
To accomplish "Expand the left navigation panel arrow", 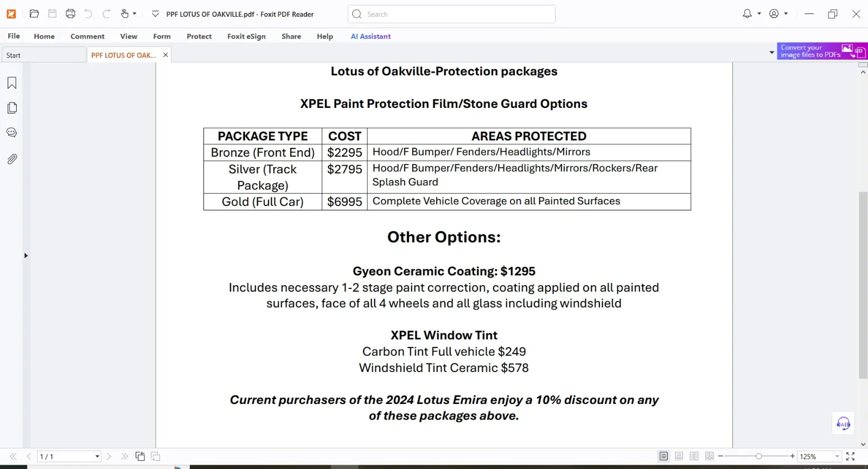I will click(25, 255).
